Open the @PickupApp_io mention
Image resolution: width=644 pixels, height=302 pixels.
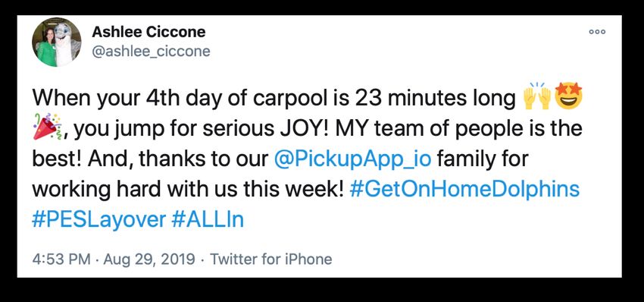click(x=352, y=159)
